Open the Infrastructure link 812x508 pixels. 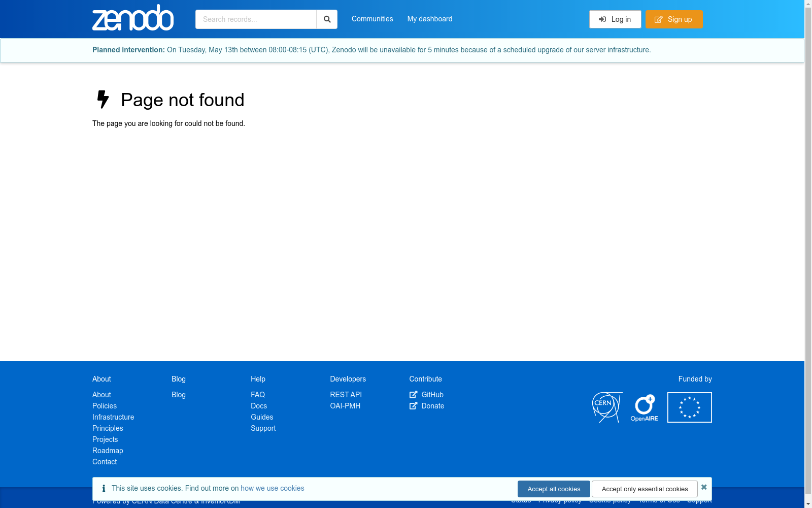(x=113, y=417)
